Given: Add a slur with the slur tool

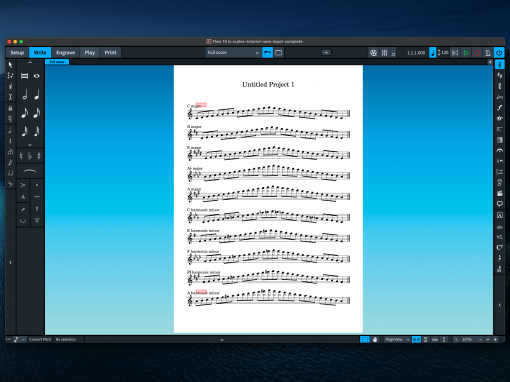Looking at the screenshot, I should coord(30,171).
